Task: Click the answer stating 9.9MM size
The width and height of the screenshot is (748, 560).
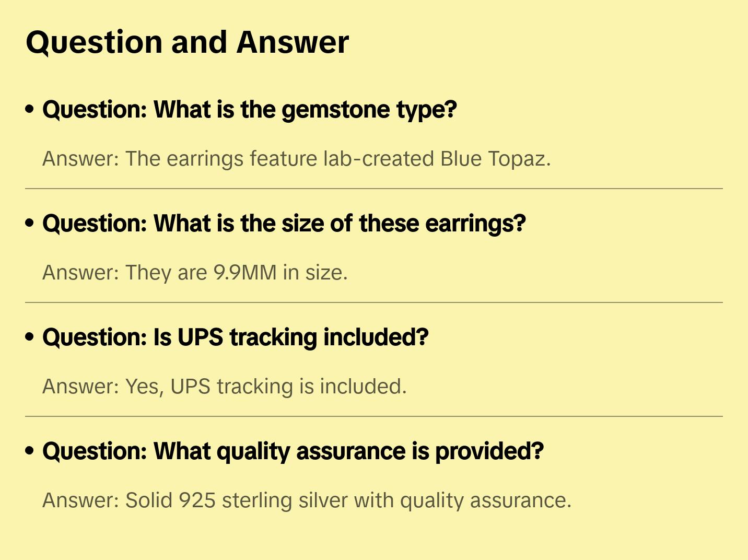Action: [195, 273]
